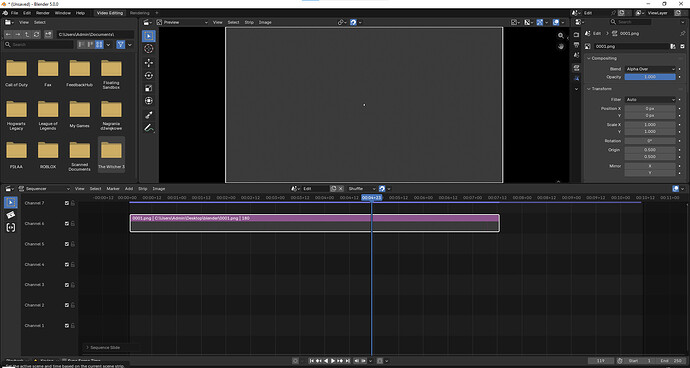Open the Help menu
This screenshot has height=368, width=690.
[80, 13]
